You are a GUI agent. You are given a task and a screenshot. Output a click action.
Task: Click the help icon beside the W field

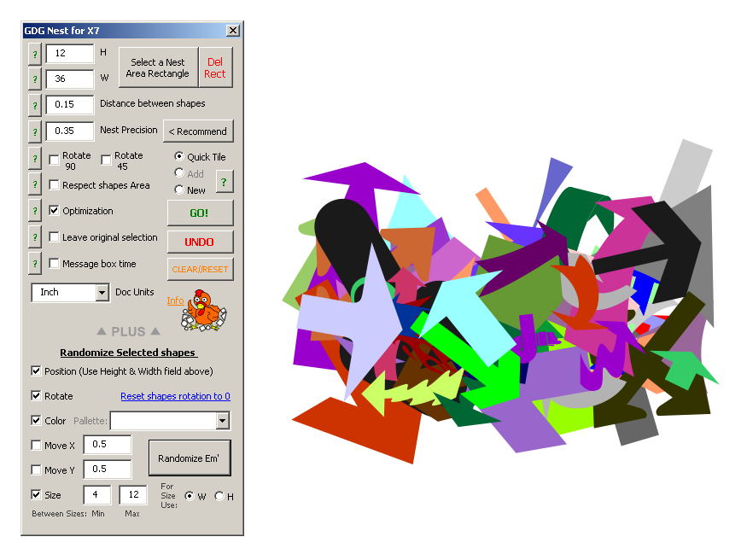click(x=35, y=79)
